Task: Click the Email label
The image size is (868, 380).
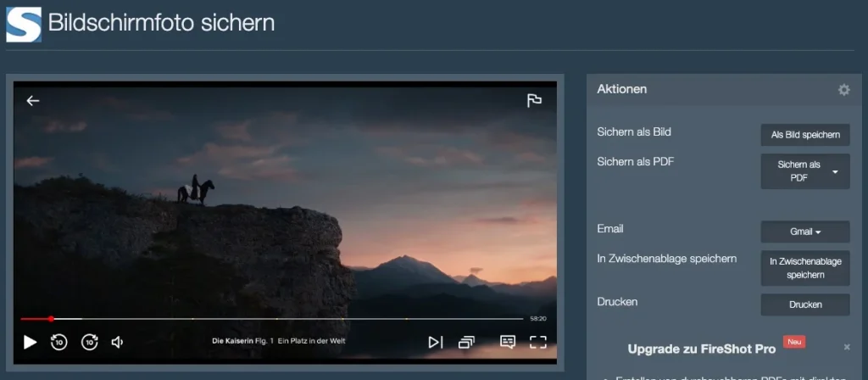Action: pos(610,228)
